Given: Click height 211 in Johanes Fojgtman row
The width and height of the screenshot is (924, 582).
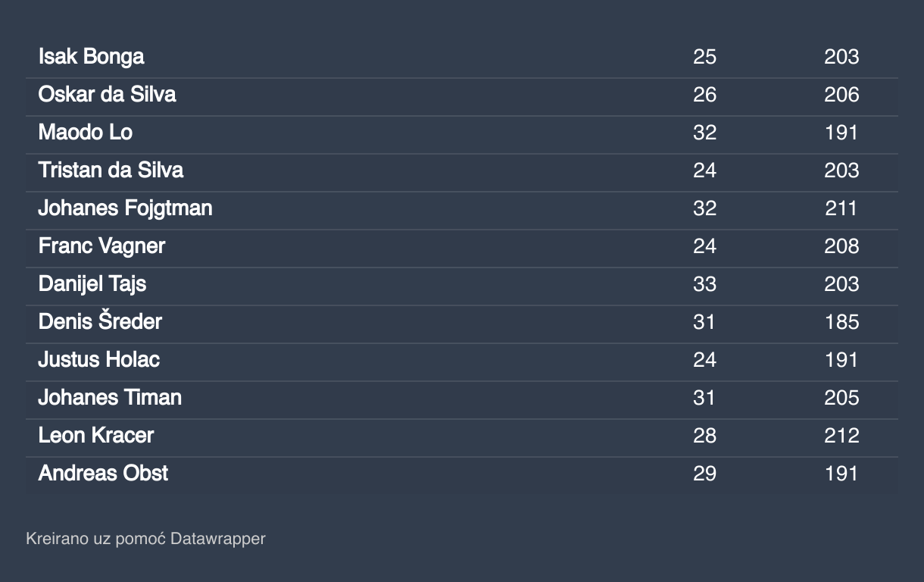Looking at the screenshot, I should [841, 208].
